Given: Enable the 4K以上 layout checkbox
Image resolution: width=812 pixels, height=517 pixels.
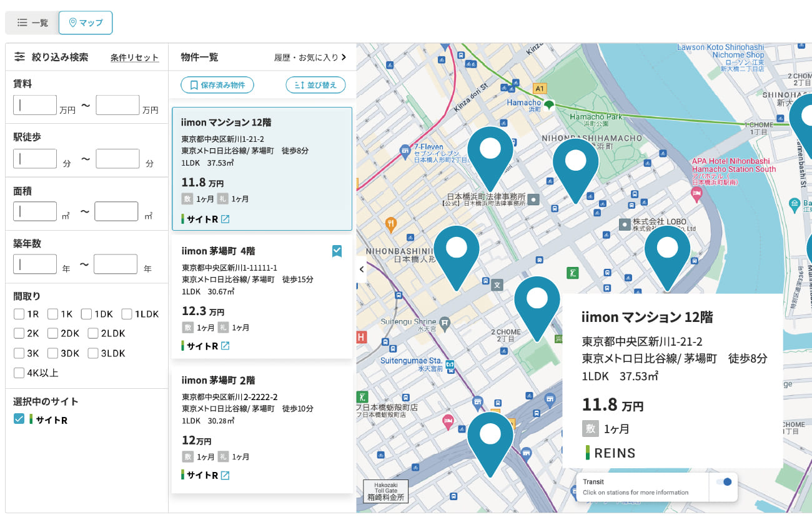Looking at the screenshot, I should (x=19, y=373).
